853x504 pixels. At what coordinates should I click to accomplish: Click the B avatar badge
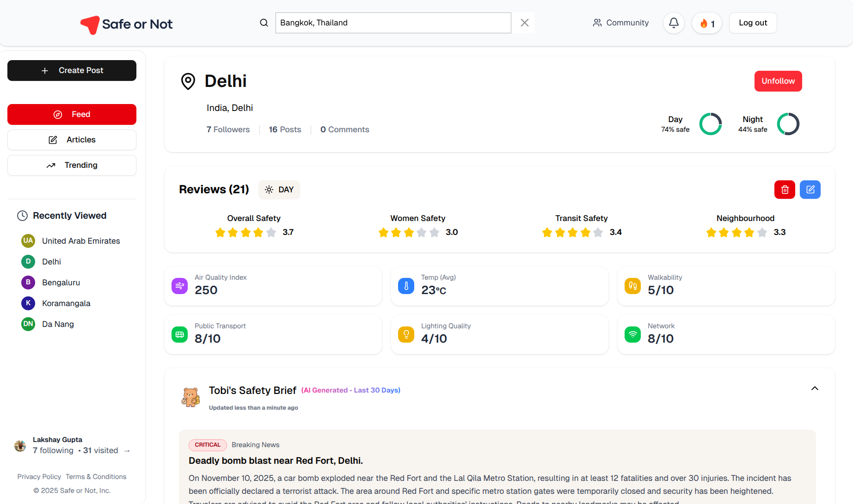point(28,282)
